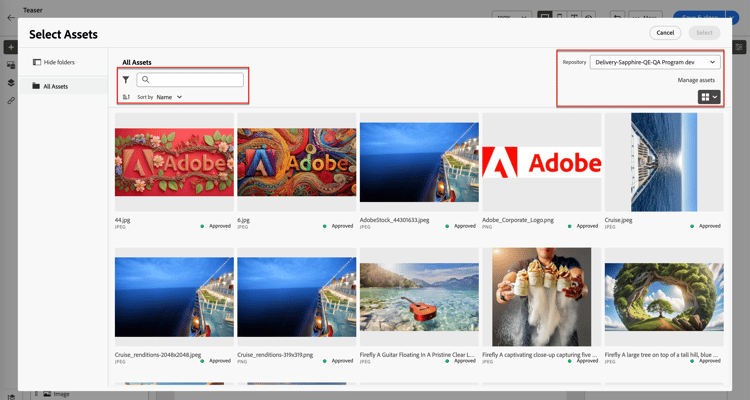Click the Cancel button
The height and width of the screenshot is (400, 750).
point(665,33)
